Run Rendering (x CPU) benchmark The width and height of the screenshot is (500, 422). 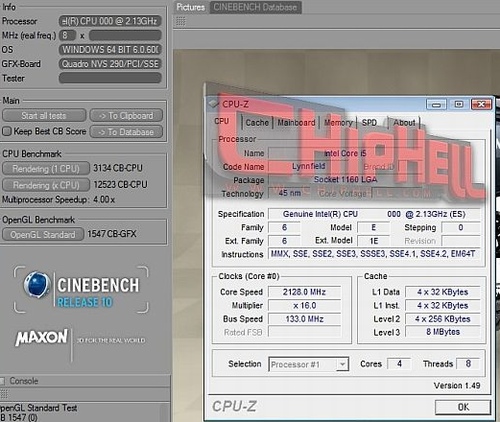tap(46, 185)
